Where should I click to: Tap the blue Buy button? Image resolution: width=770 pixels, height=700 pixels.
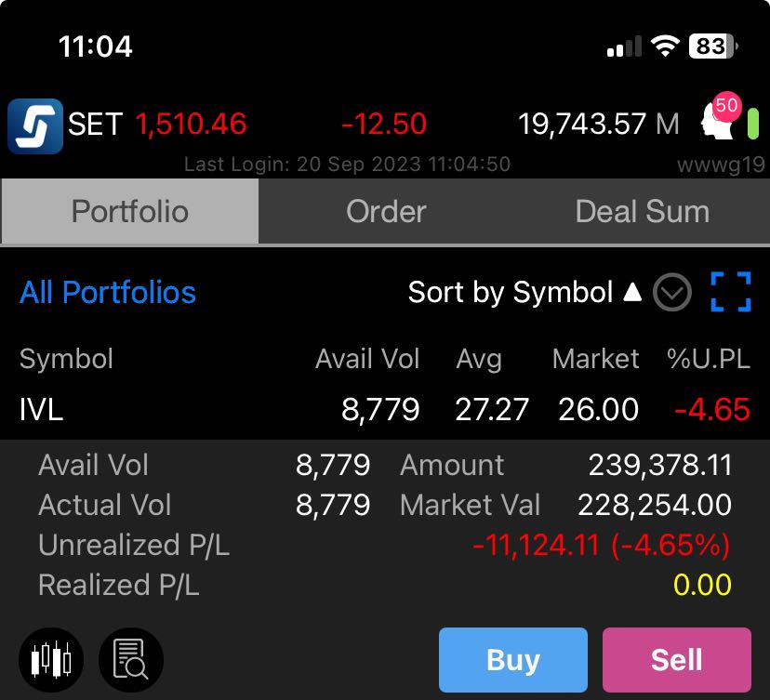pyautogui.click(x=513, y=660)
